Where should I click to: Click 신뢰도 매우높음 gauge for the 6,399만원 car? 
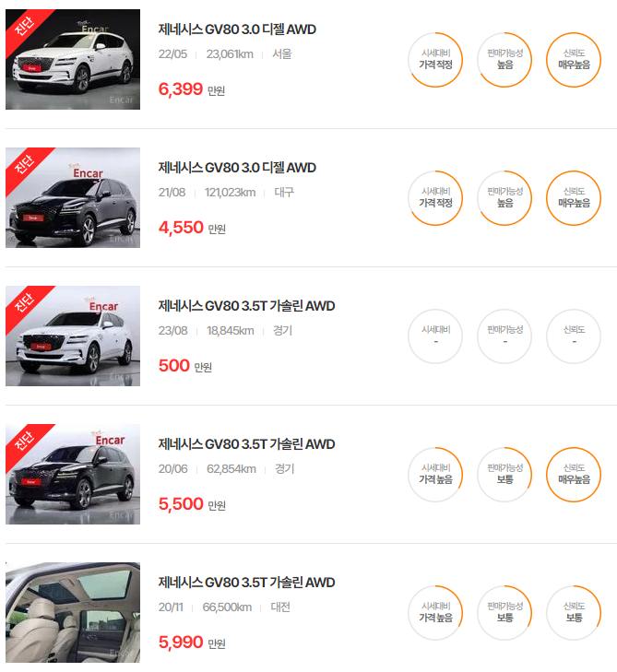point(574,60)
